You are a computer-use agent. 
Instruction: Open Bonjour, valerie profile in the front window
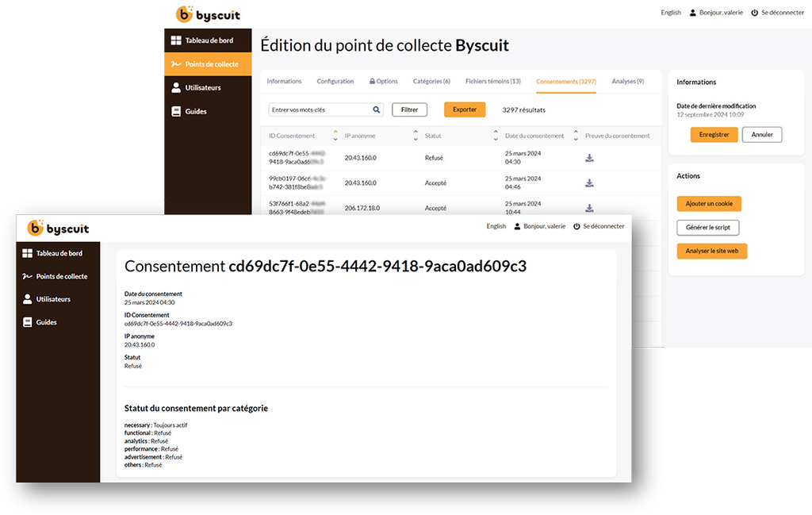[539, 226]
